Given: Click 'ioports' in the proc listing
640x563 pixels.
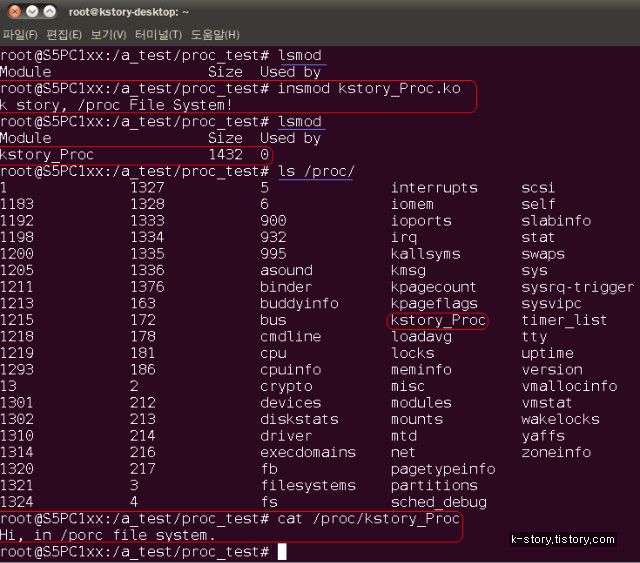Looking at the screenshot, I should point(421,221).
